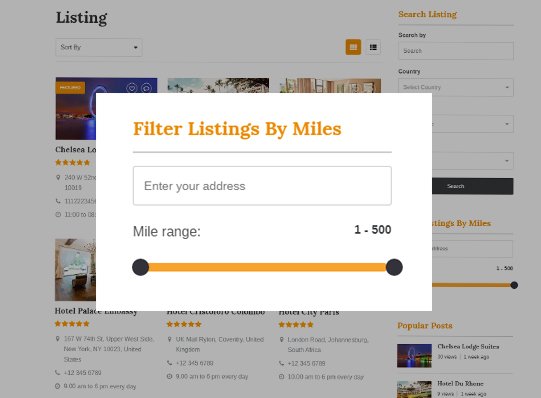The image size is (541, 398).
Task: Switch to list view layout
Action: tap(373, 47)
